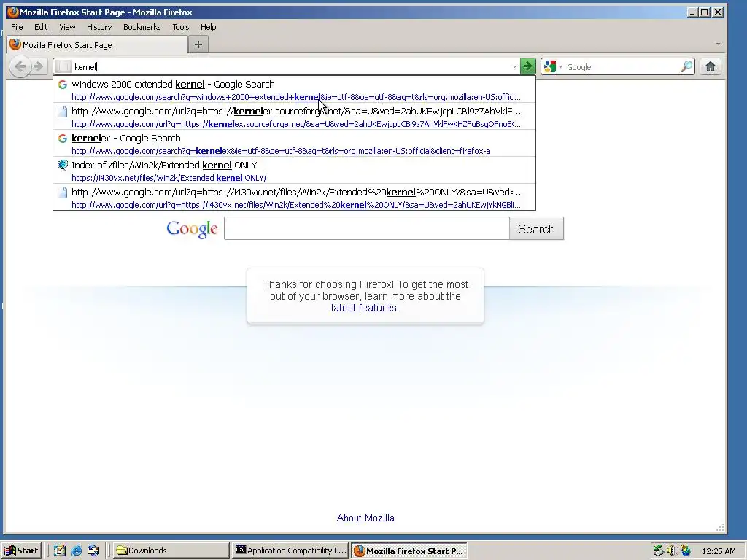This screenshot has height=560, width=747.
Task: Click the search magnifier icon
Action: point(686,66)
